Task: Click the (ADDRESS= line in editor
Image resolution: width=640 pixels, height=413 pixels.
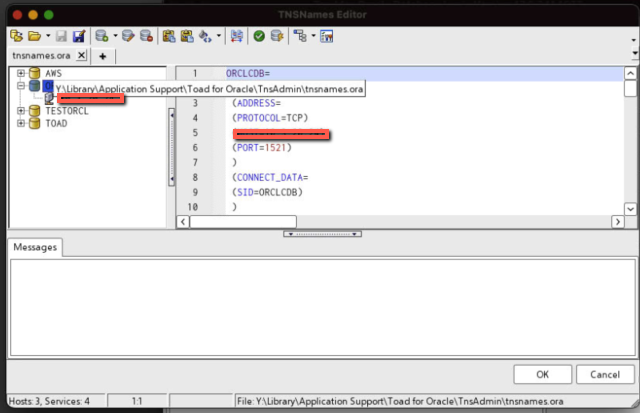Action: pyautogui.click(x=256, y=103)
